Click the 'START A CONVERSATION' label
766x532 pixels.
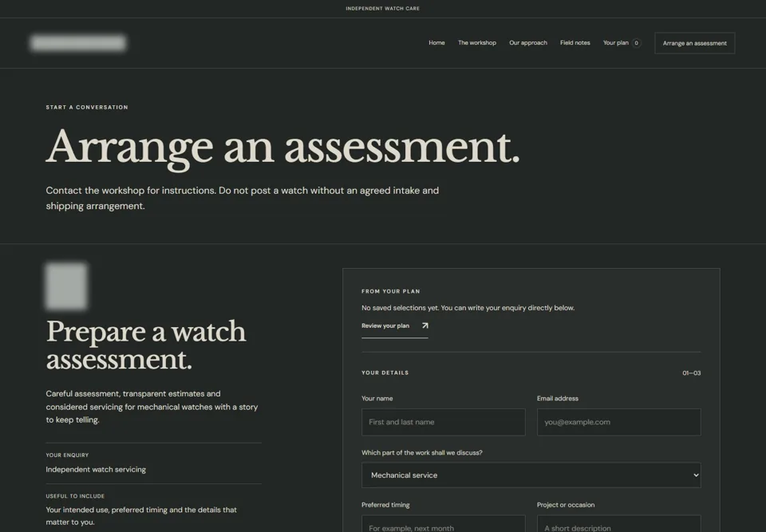87,108
